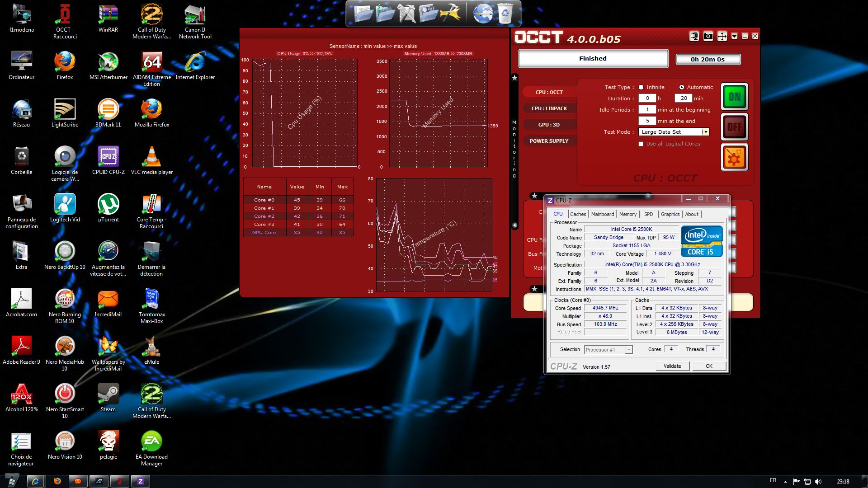Click the Validate button in CPU-Z

672,366
